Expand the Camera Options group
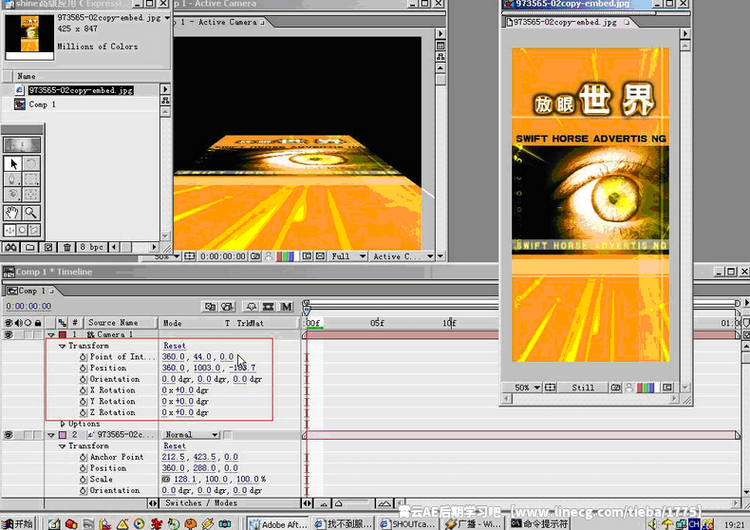This screenshot has height=530, width=750. (62, 424)
